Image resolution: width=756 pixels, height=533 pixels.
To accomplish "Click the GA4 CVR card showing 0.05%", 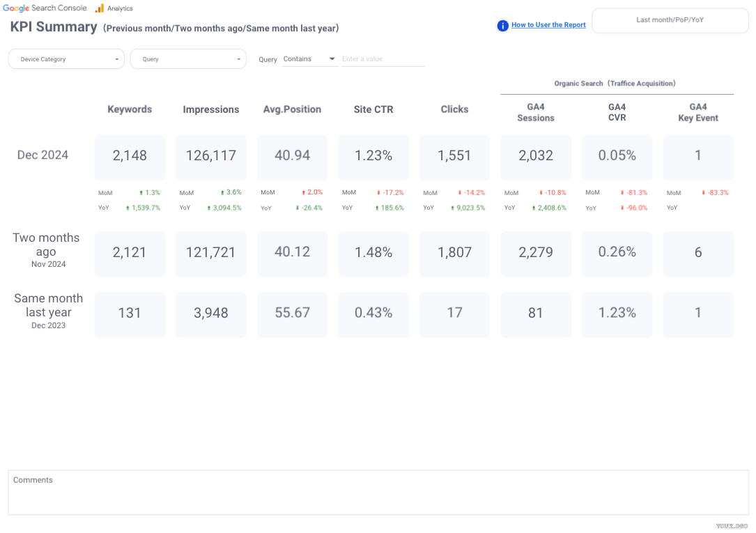I will tap(617, 156).
